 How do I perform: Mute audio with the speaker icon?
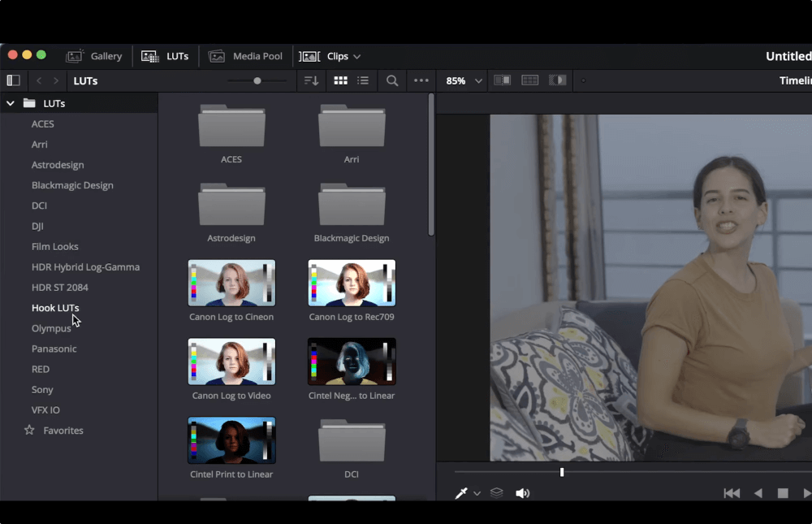click(522, 493)
